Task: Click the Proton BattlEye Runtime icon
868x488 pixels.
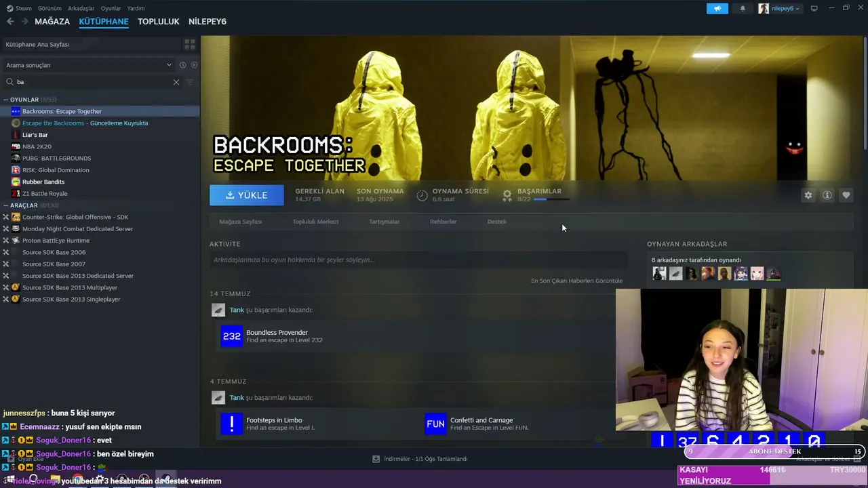Action: pyautogui.click(x=16, y=241)
